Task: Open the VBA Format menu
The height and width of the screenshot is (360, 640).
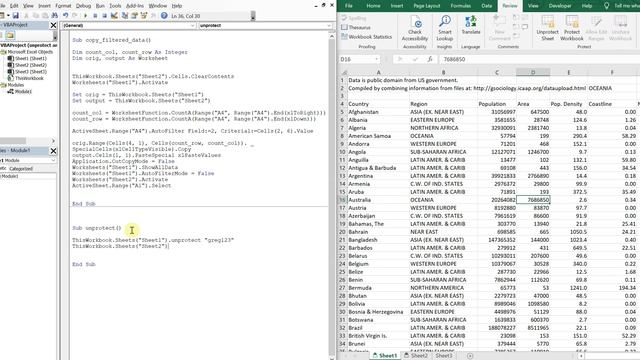Action: point(63,6)
